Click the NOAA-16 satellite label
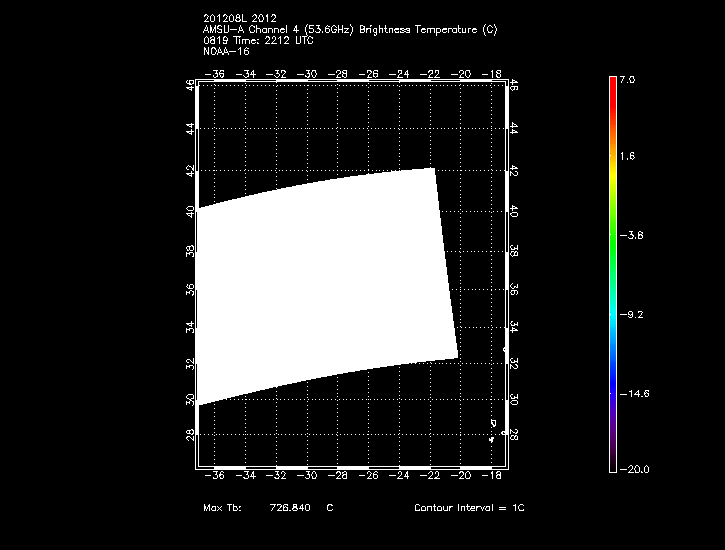The width and height of the screenshot is (725, 550). coord(225,51)
